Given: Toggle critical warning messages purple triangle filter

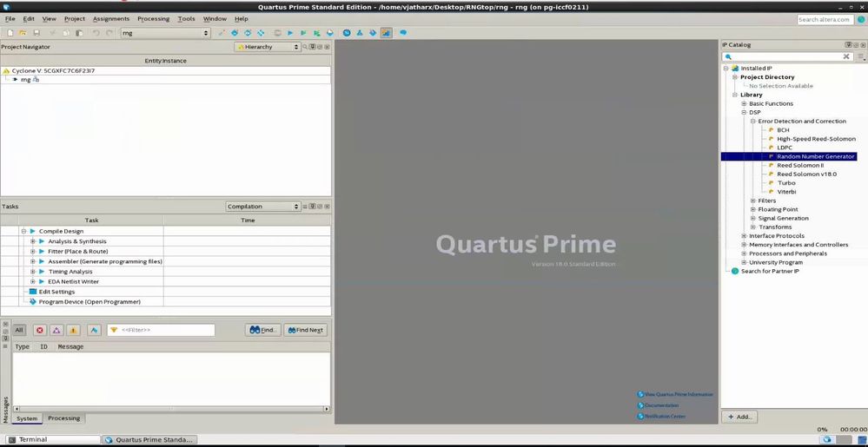Looking at the screenshot, I should point(56,331).
